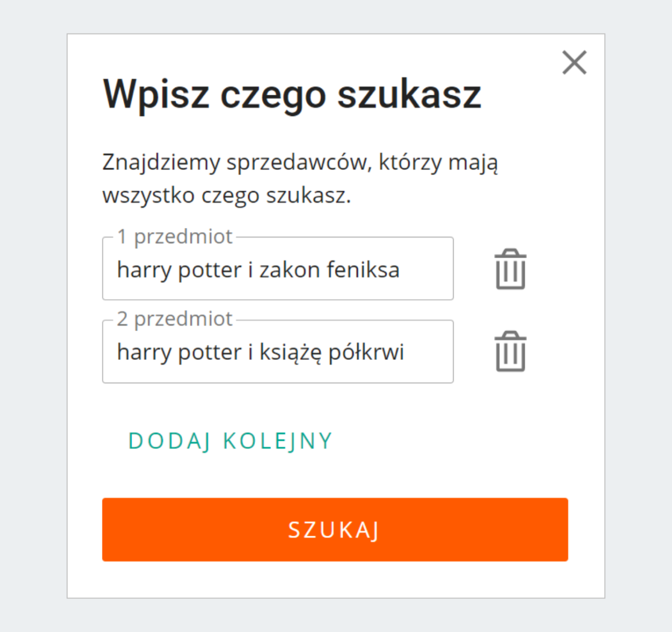Click inside the field containing 'zakon feniksa'

pyautogui.click(x=278, y=269)
